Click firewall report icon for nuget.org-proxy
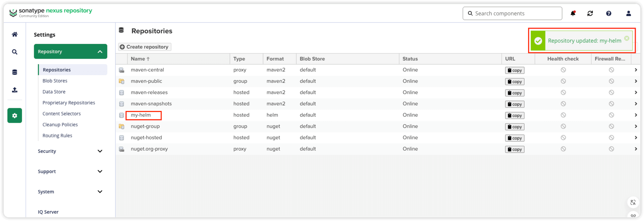 pos(611,149)
